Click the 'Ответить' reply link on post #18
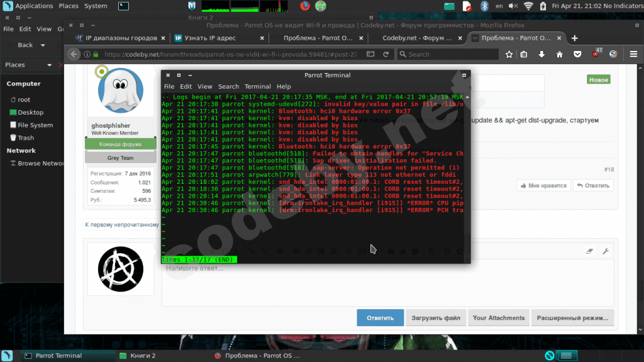The height and width of the screenshot is (362, 644). pos(593,186)
